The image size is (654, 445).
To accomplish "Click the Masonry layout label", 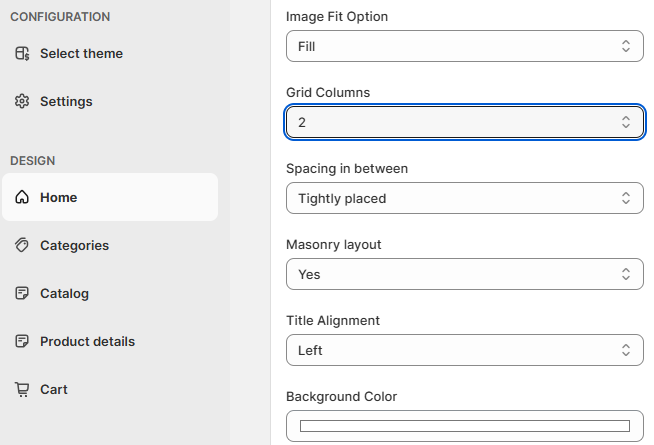I will (x=334, y=244).
